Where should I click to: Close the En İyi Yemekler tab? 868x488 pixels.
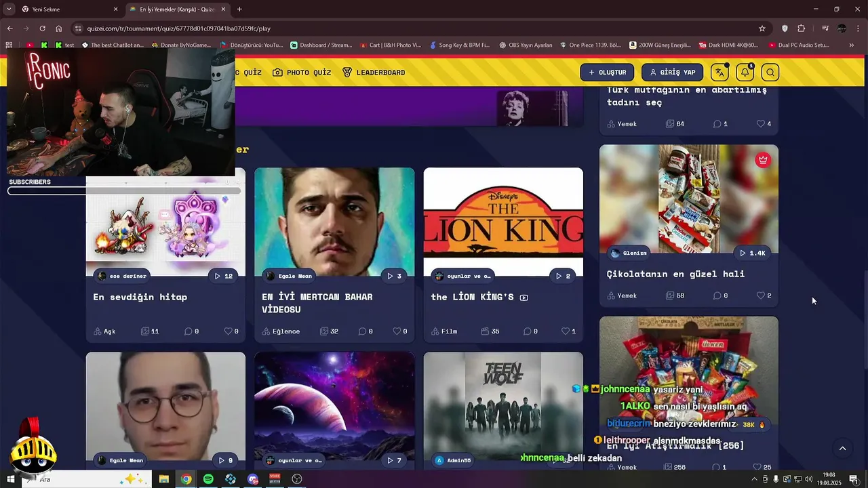(224, 9)
